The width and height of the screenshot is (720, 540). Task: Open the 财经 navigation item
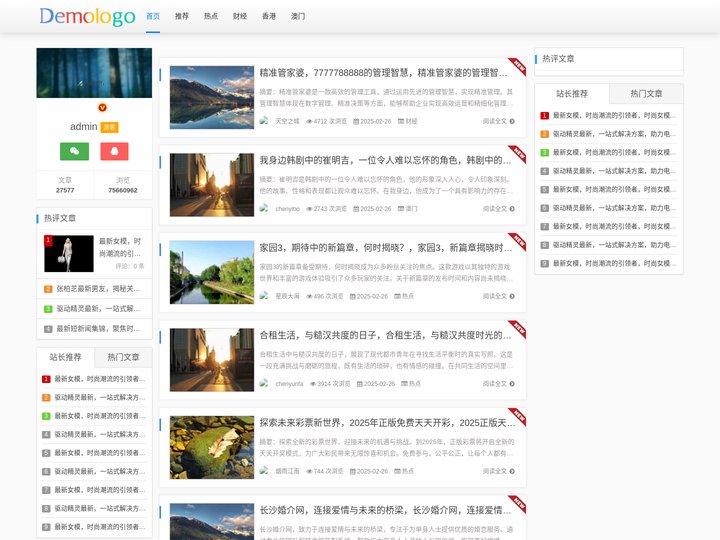(x=240, y=16)
